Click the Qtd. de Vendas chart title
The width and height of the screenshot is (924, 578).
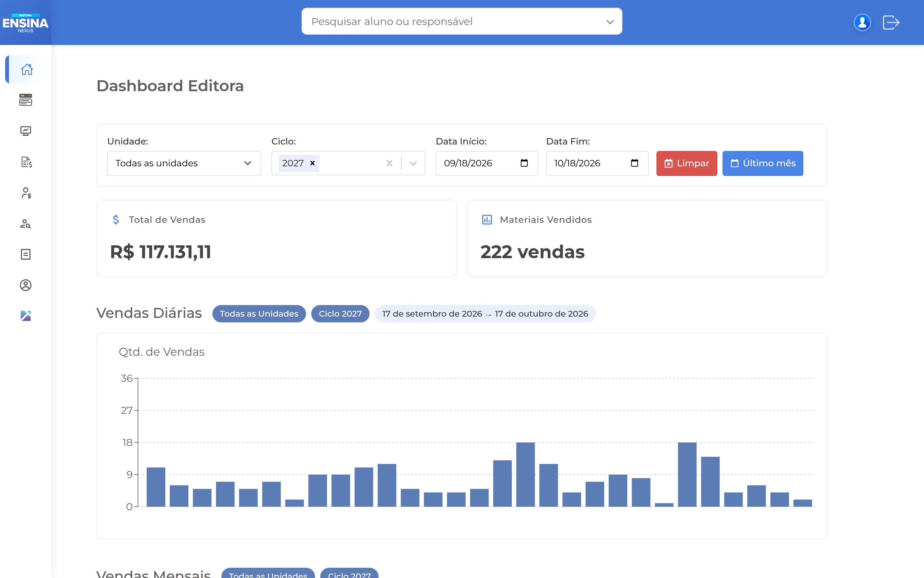161,352
